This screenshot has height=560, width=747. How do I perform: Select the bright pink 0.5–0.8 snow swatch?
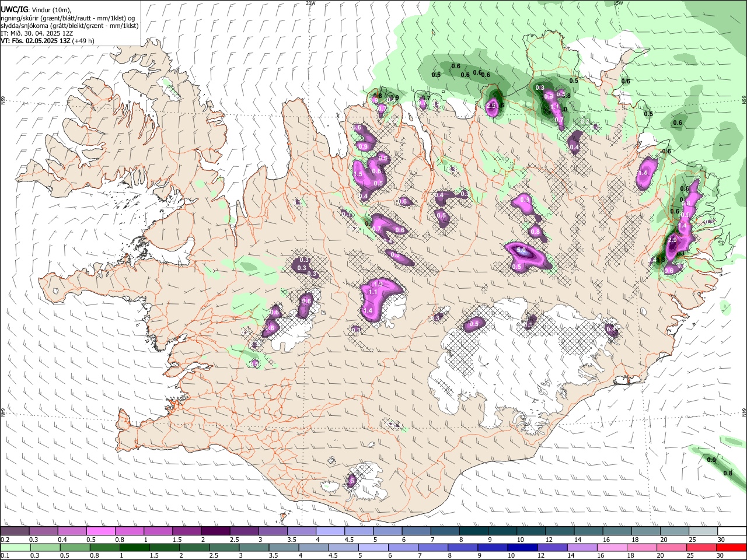[100, 531]
